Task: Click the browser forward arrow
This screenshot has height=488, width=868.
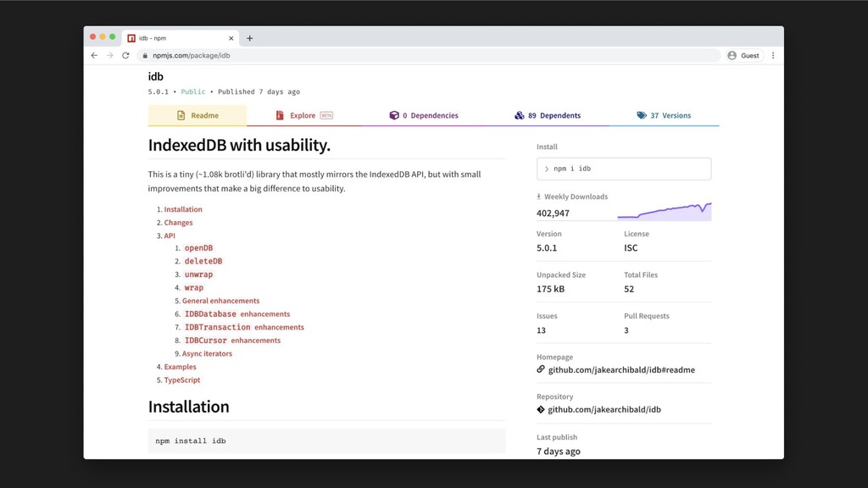Action: tap(109, 55)
